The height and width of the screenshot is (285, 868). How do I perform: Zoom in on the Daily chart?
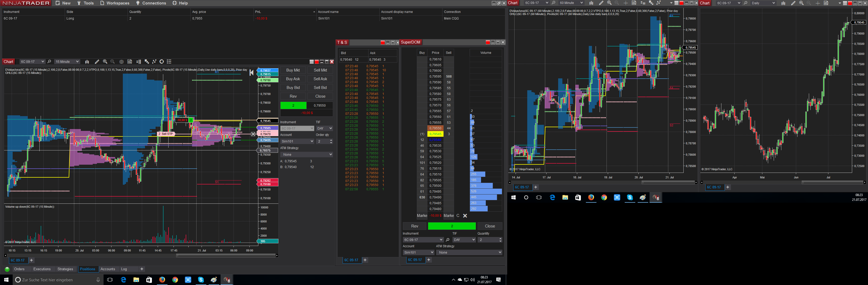point(801,3)
